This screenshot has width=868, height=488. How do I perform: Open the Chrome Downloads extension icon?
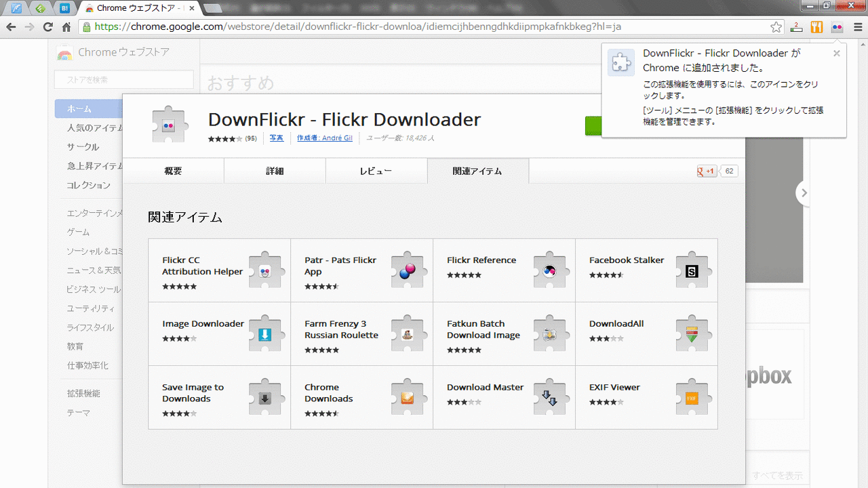(408, 397)
